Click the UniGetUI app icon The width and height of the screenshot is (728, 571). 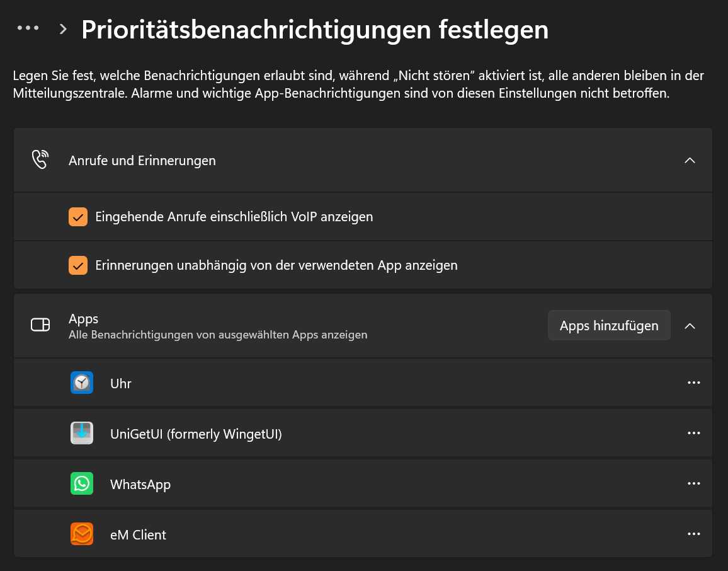82,433
